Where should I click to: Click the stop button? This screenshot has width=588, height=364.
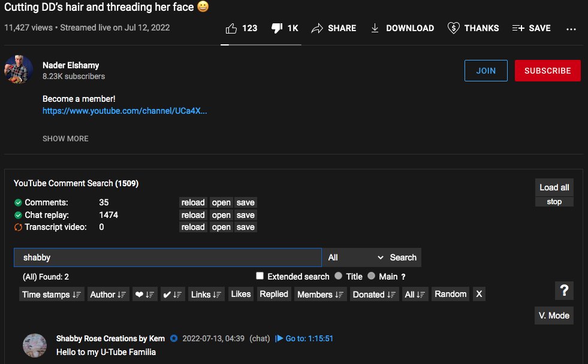click(x=554, y=202)
